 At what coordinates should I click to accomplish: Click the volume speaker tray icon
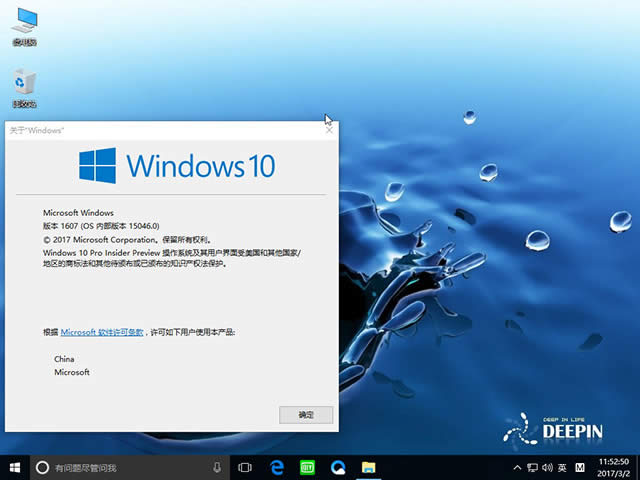[x=546, y=467]
